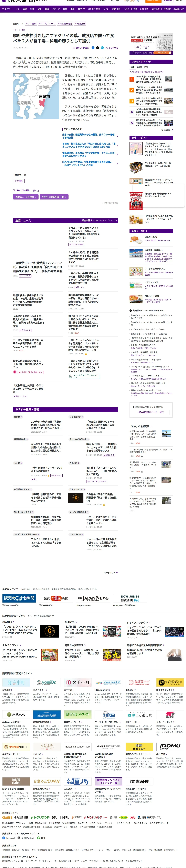Switch access ranking to 1週間 tab

pyautogui.click(x=139, y=67)
